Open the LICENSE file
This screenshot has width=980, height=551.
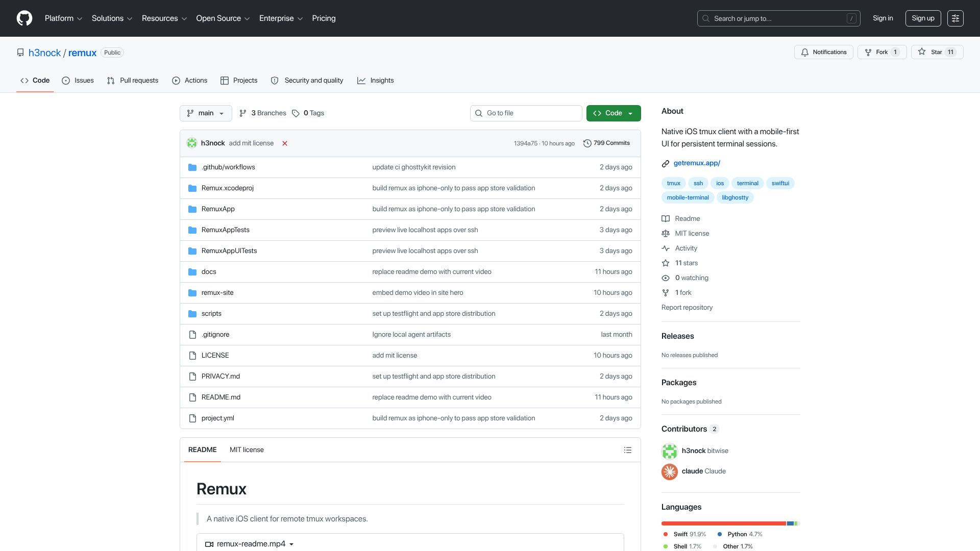[x=215, y=356]
